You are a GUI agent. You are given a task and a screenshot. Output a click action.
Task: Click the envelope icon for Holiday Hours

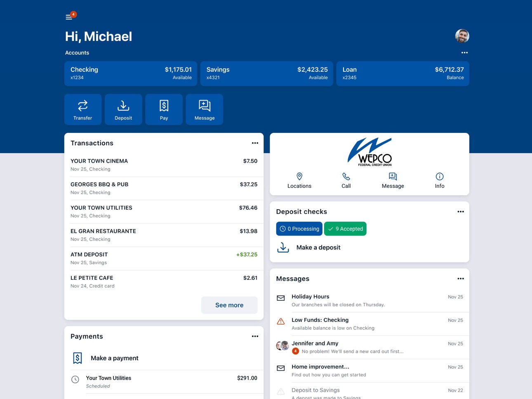pos(281,298)
